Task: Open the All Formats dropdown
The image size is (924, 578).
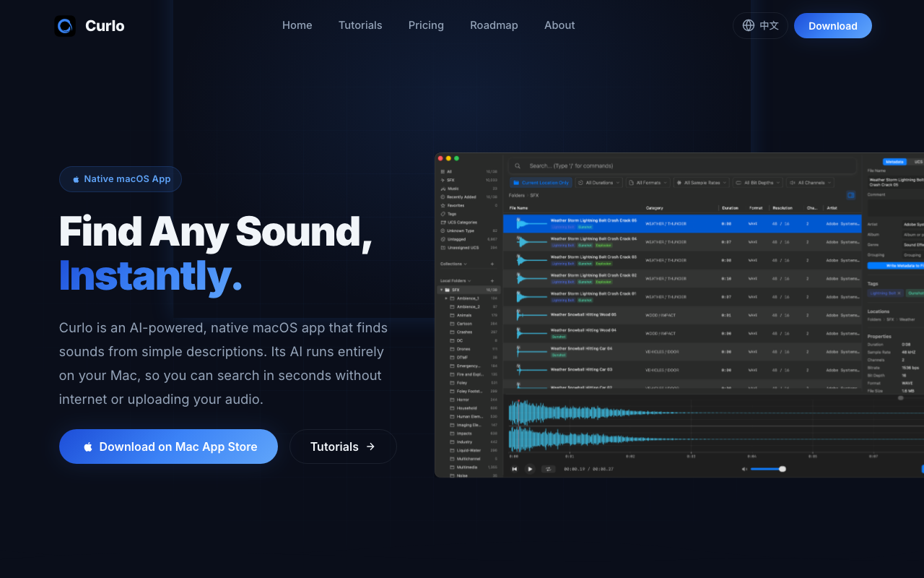Action: (648, 183)
